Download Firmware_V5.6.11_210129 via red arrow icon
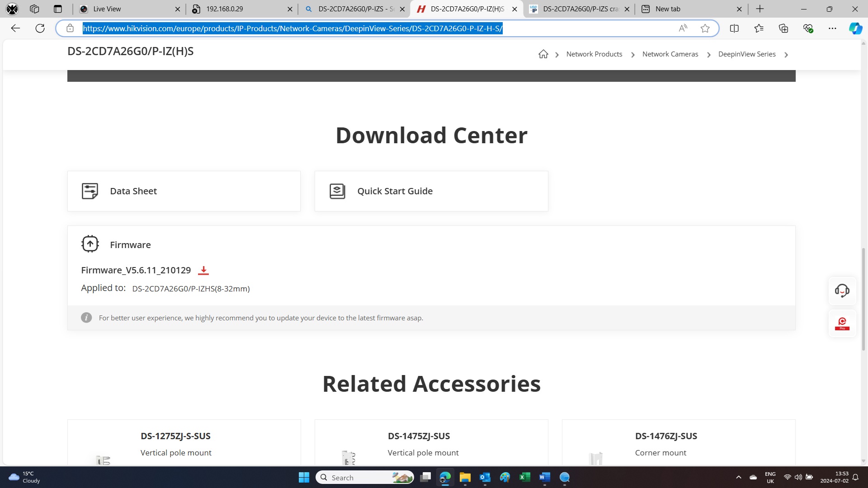The width and height of the screenshot is (868, 488). click(203, 270)
